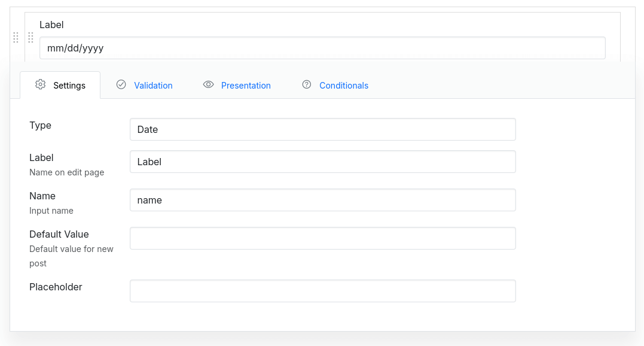Image resolution: width=644 pixels, height=346 pixels.
Task: Go to the Conditionals tab
Action: click(343, 86)
